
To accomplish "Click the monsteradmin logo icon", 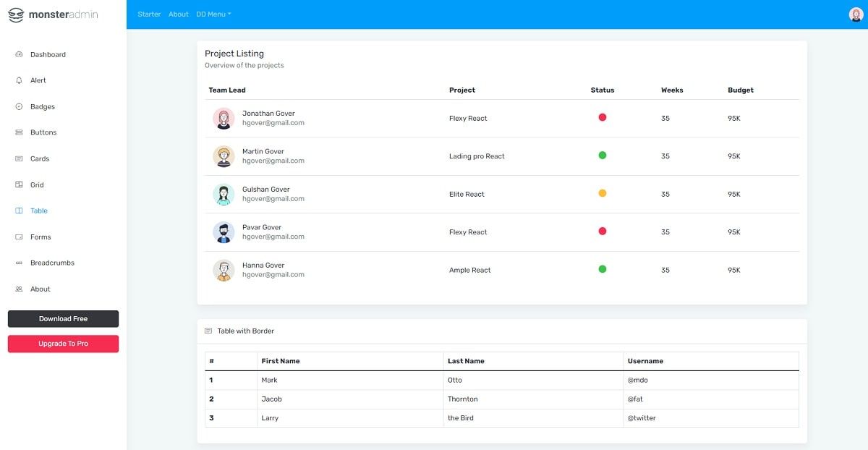I will (15, 14).
